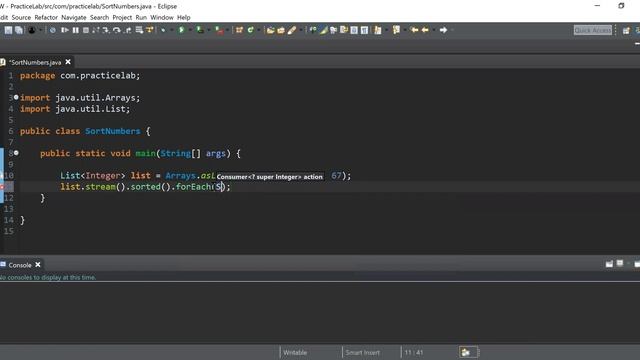Viewport: 640px width, 360px height.
Task: Click the Writable status bar entry
Action: (x=295, y=352)
